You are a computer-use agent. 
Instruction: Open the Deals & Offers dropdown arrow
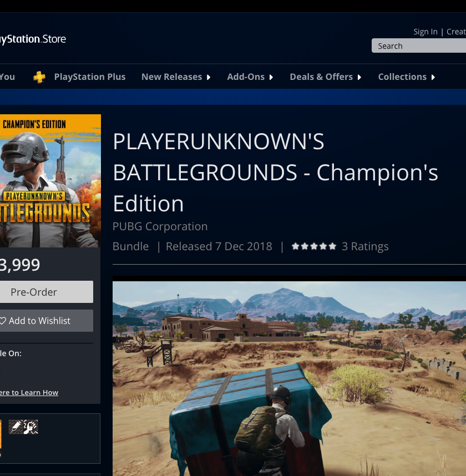359,77
